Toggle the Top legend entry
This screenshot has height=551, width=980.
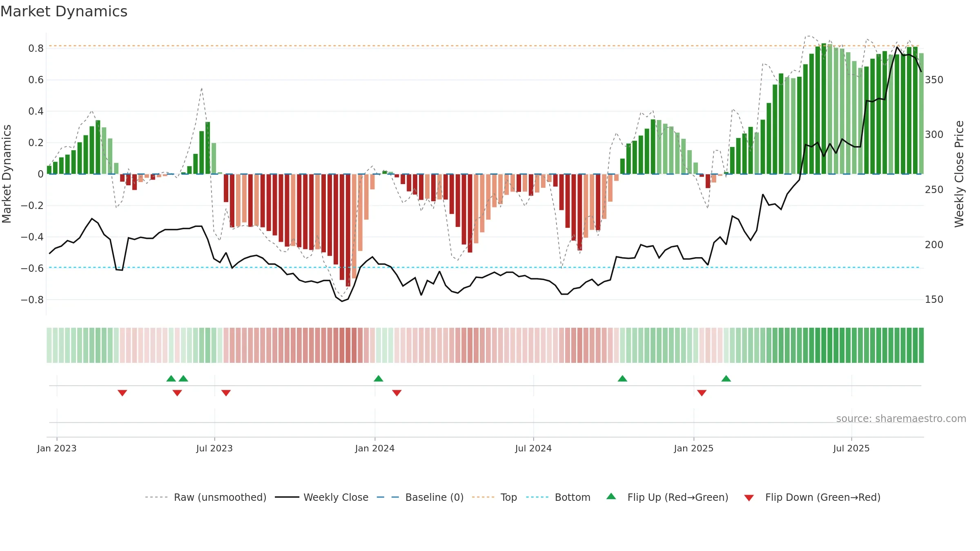[x=494, y=497]
